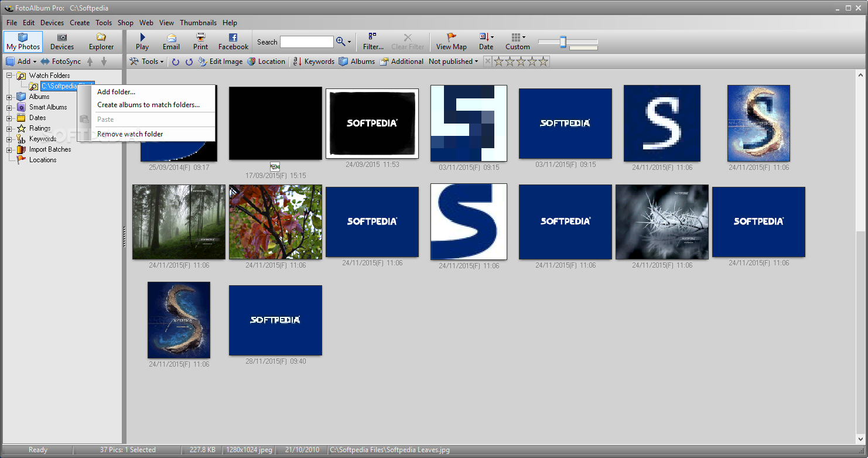Open the Add dropdown

[x=21, y=61]
